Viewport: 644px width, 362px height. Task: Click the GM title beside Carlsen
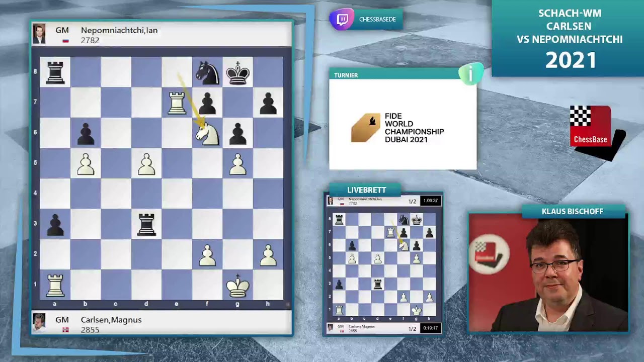62,320
